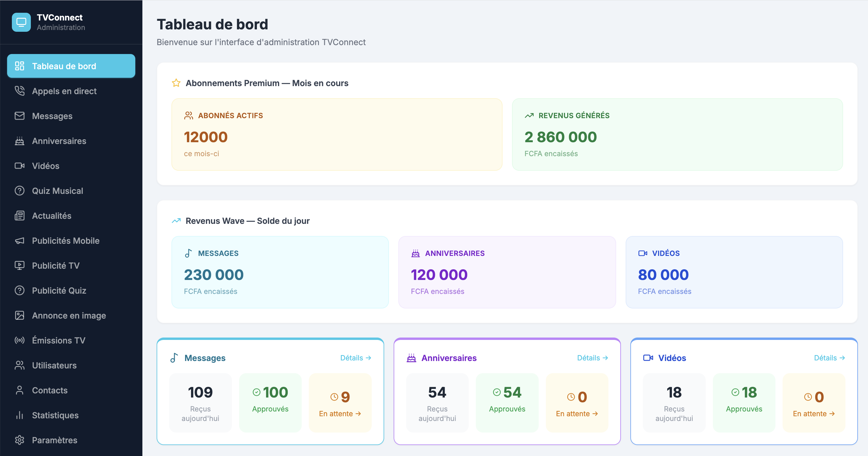Open the Messages sidebar section
The image size is (868, 456).
(71, 116)
